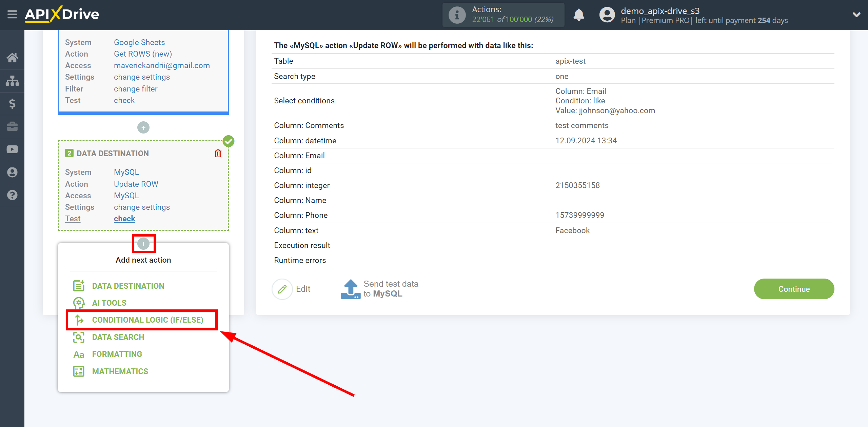The width and height of the screenshot is (868, 427).
Task: Click the actions info icon
Action: pyautogui.click(x=457, y=15)
